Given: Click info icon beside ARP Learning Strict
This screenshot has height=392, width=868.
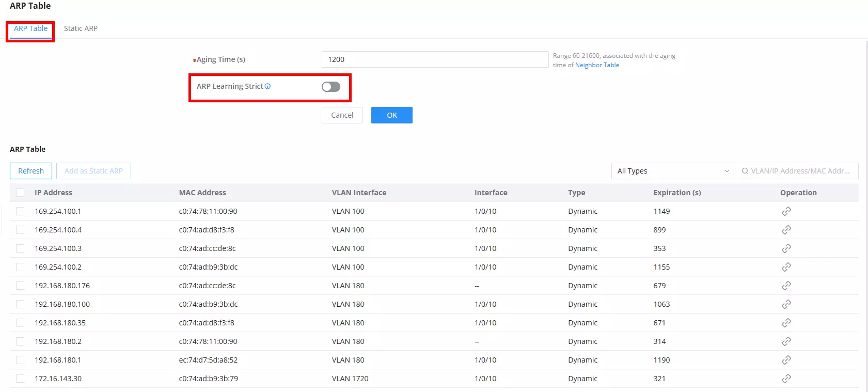Looking at the screenshot, I should coord(267,86).
